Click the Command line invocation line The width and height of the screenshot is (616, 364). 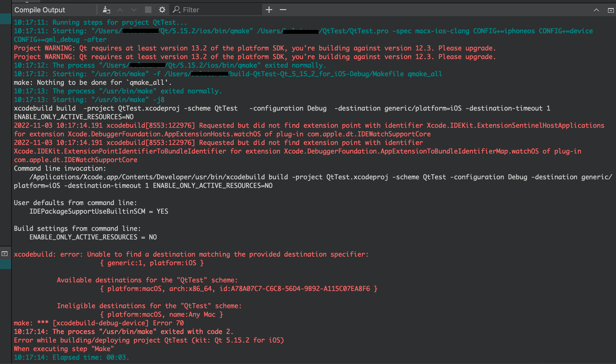tap(60, 168)
